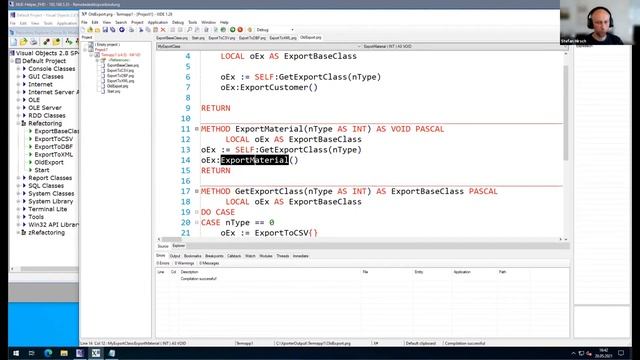The image size is (640, 360).
Task: Click the editor vertical scrollbar thumb
Action: tap(566, 113)
